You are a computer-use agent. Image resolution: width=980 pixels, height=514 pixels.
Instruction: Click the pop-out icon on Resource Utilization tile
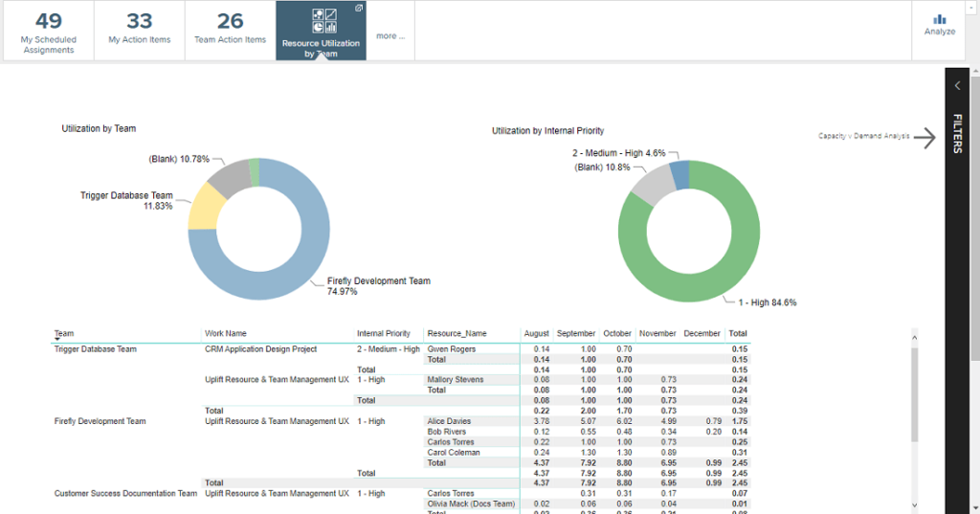pos(358,8)
